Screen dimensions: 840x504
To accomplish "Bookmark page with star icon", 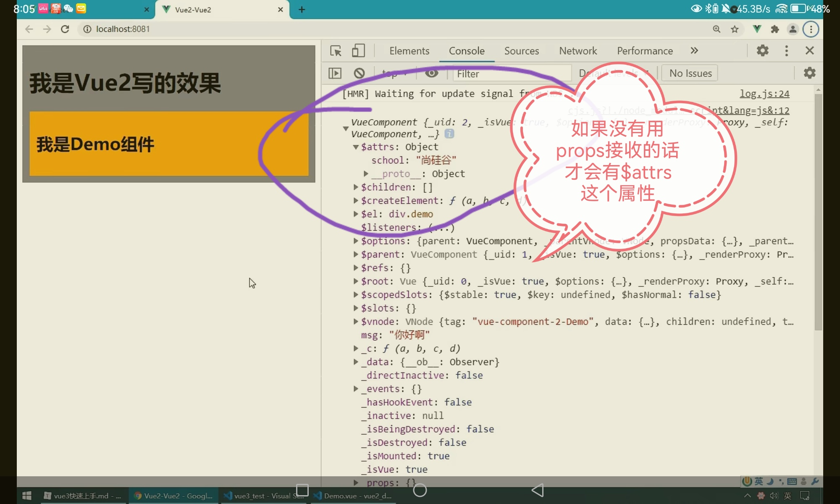I will pyautogui.click(x=735, y=29).
